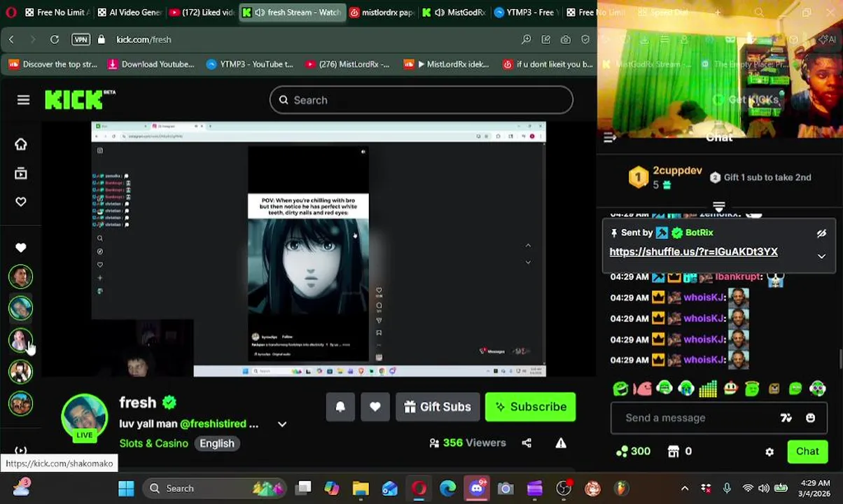This screenshot has width=843, height=504.
Task: Open the volume control in system tray
Action: tap(764, 488)
